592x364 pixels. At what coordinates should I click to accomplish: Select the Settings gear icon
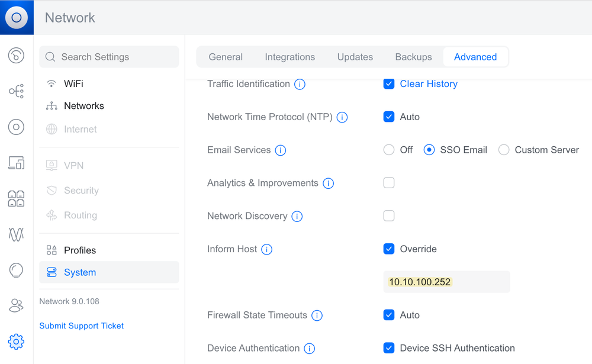pyautogui.click(x=16, y=342)
